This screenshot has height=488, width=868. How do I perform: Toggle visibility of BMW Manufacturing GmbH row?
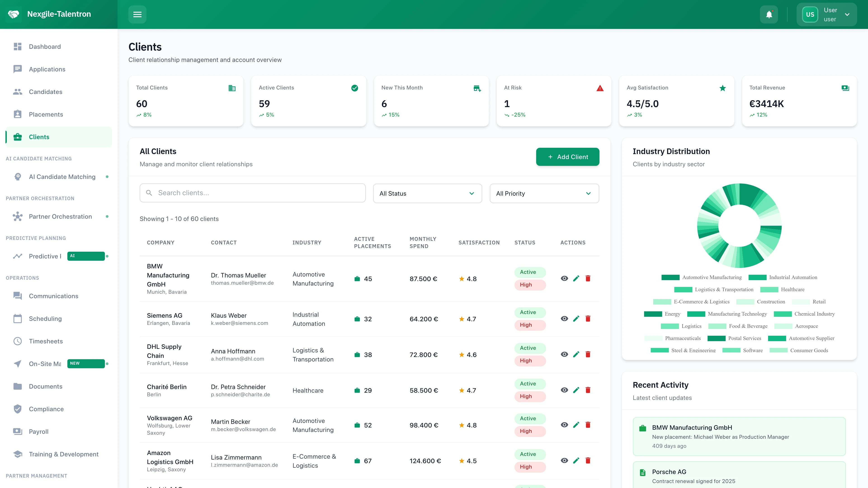pyautogui.click(x=565, y=279)
